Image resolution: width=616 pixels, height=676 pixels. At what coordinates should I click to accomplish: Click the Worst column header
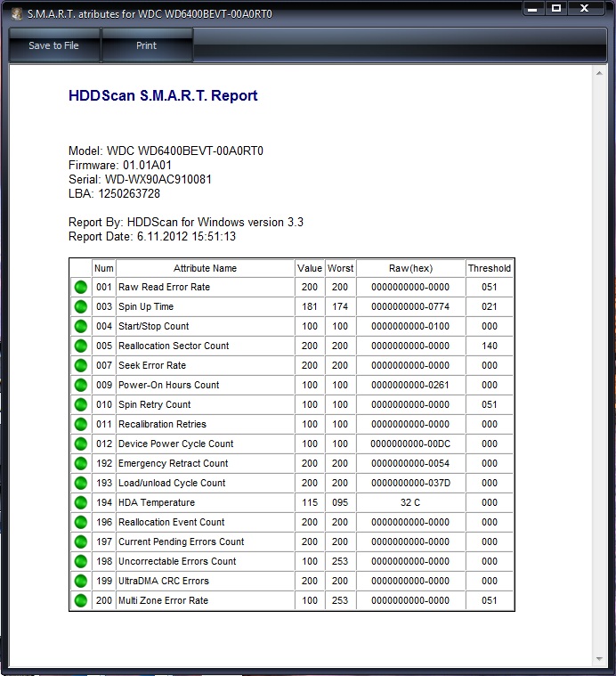[x=340, y=268]
